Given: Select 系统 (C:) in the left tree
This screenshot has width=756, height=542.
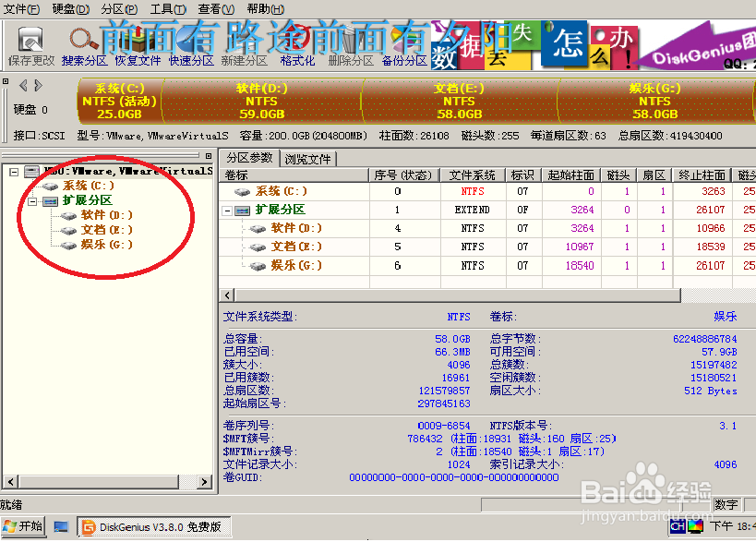Looking at the screenshot, I should click(89, 186).
